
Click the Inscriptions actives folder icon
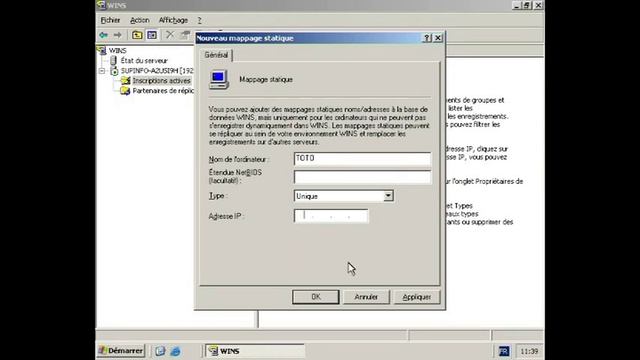click(125, 81)
